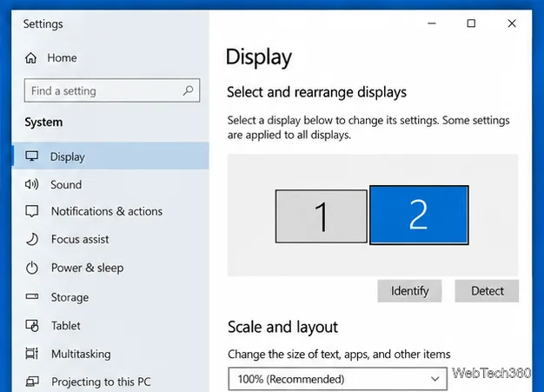This screenshot has width=544, height=392.
Task: Open the Multitasking settings label
Action: click(81, 354)
